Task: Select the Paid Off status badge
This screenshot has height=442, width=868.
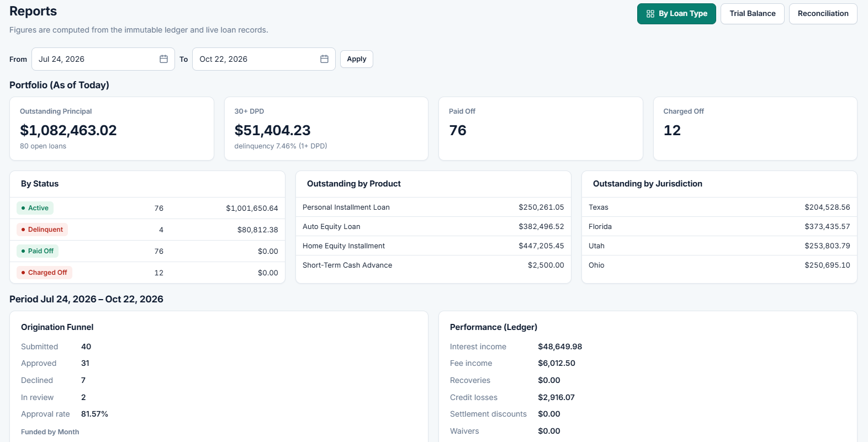Action: click(x=38, y=251)
